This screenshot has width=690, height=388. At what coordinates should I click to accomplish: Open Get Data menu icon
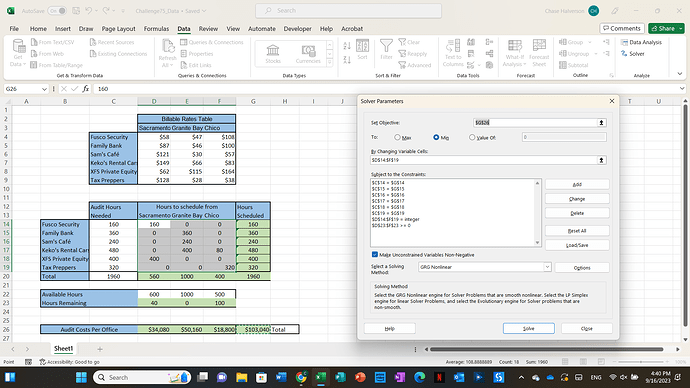point(18,47)
